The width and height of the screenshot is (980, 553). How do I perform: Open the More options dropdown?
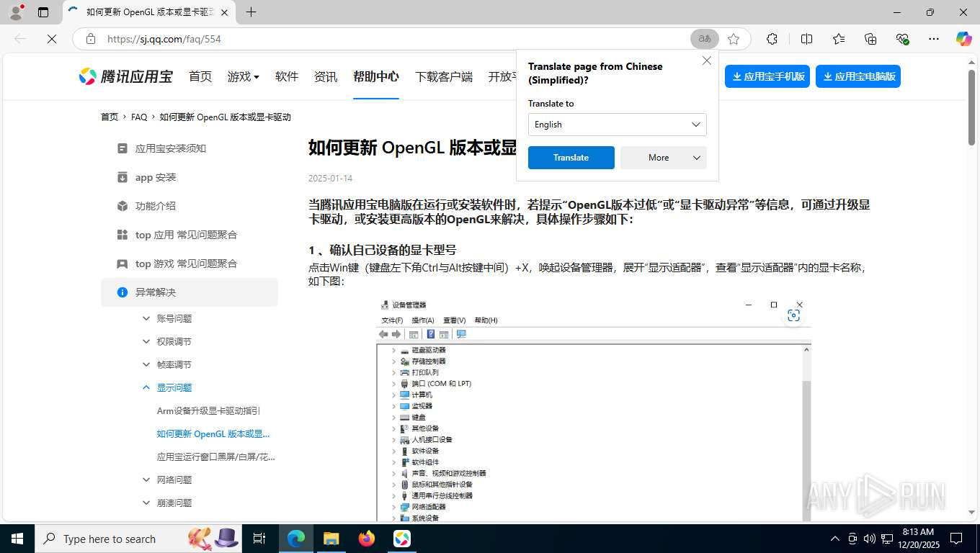664,158
